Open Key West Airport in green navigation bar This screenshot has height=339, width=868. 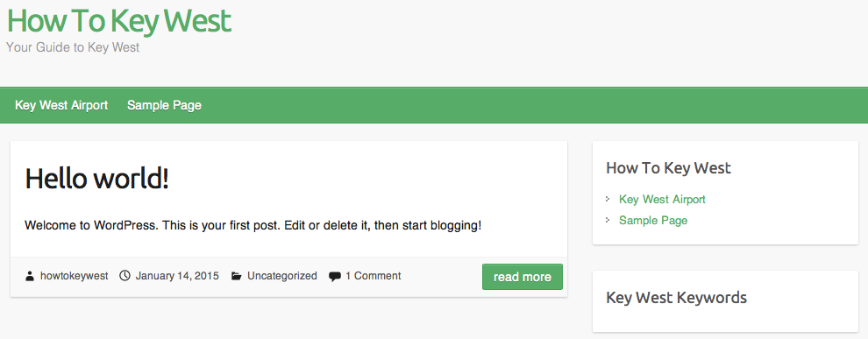click(61, 105)
